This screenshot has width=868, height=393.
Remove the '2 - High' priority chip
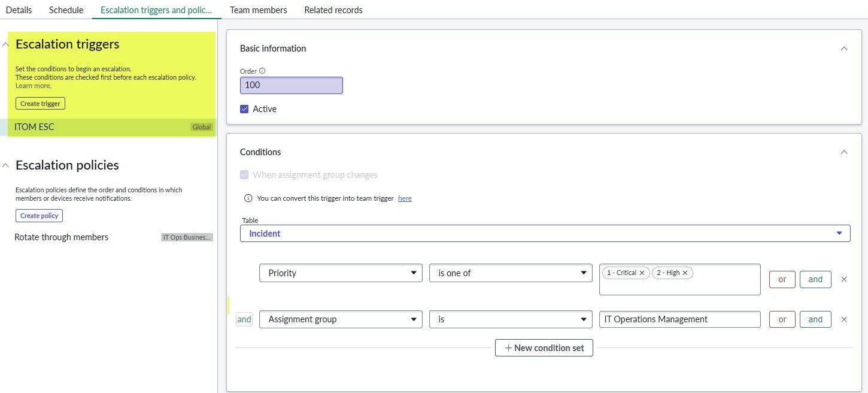[x=685, y=273]
